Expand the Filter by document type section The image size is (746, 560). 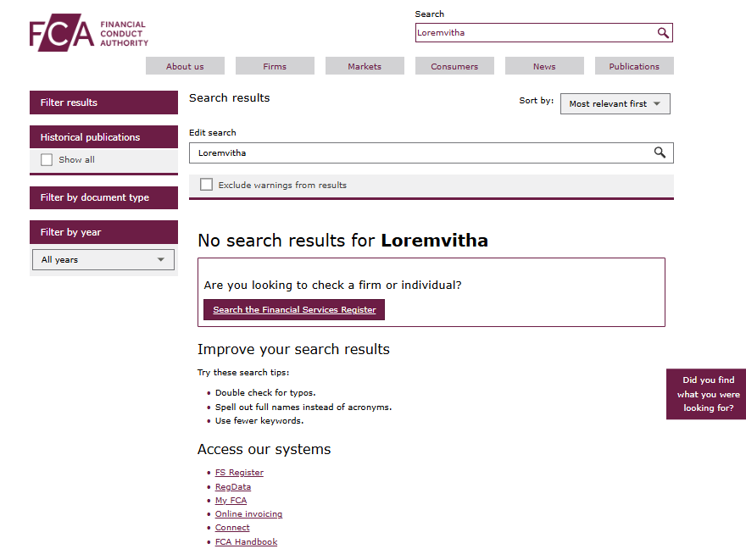[103, 197]
